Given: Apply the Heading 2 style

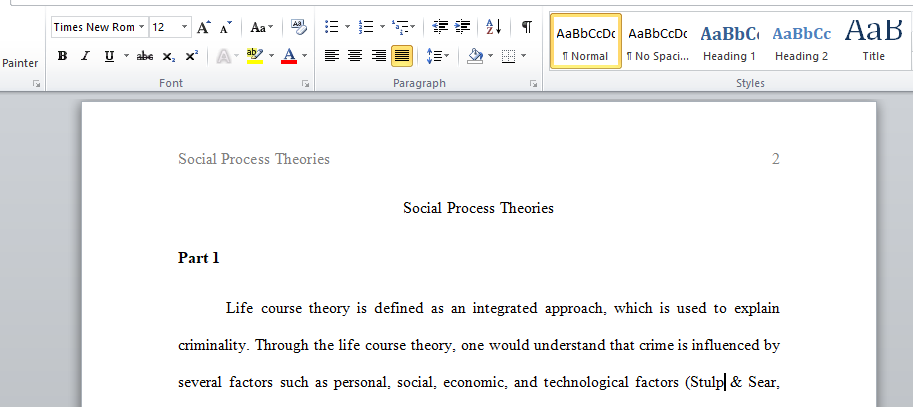Looking at the screenshot, I should coord(801,41).
